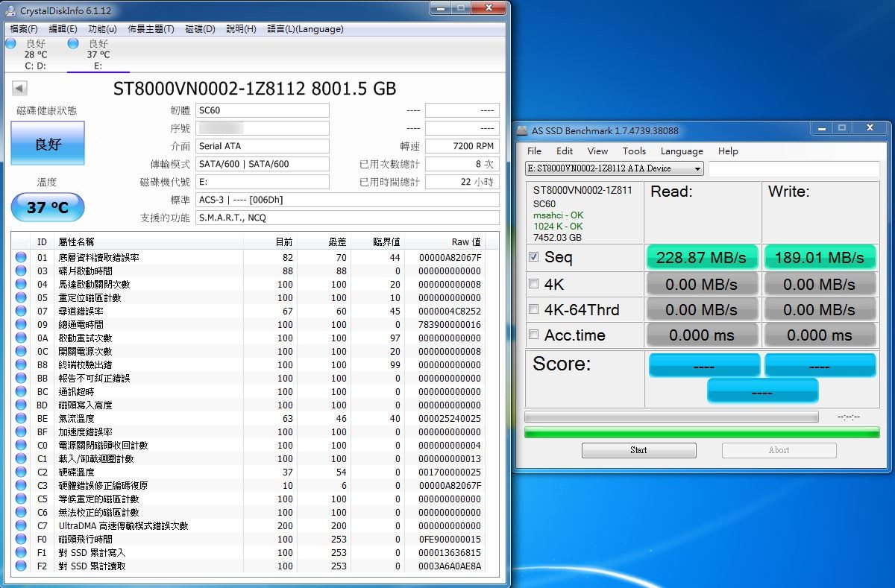Click status orb for attribute BE row
Image resolution: width=895 pixels, height=588 pixels.
click(21, 419)
